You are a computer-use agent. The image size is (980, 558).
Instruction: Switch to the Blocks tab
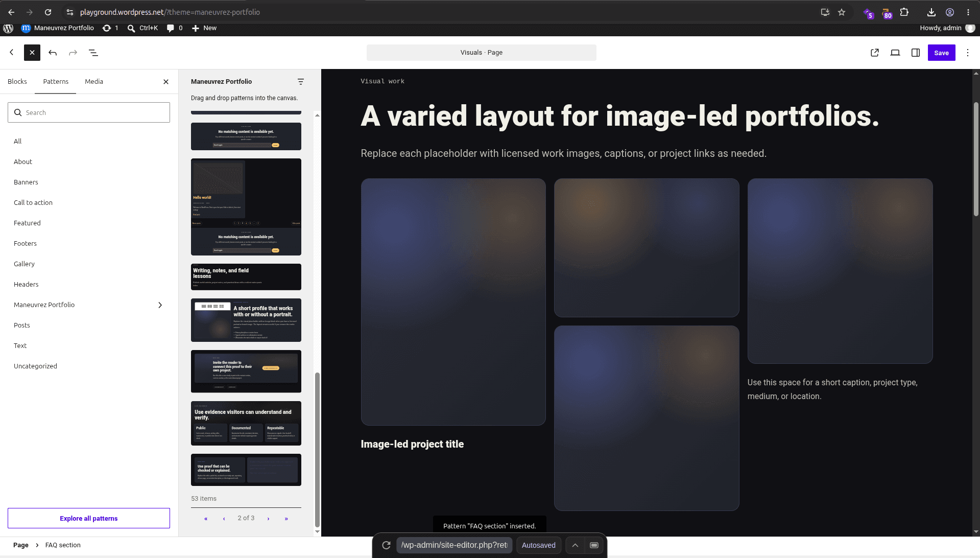17,82
